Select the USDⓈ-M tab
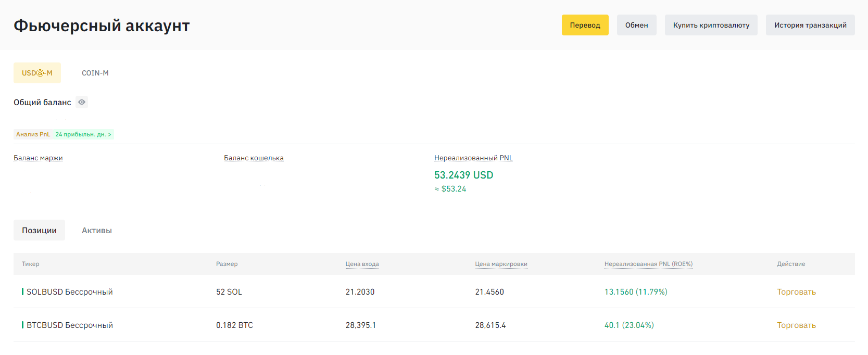 tap(37, 73)
